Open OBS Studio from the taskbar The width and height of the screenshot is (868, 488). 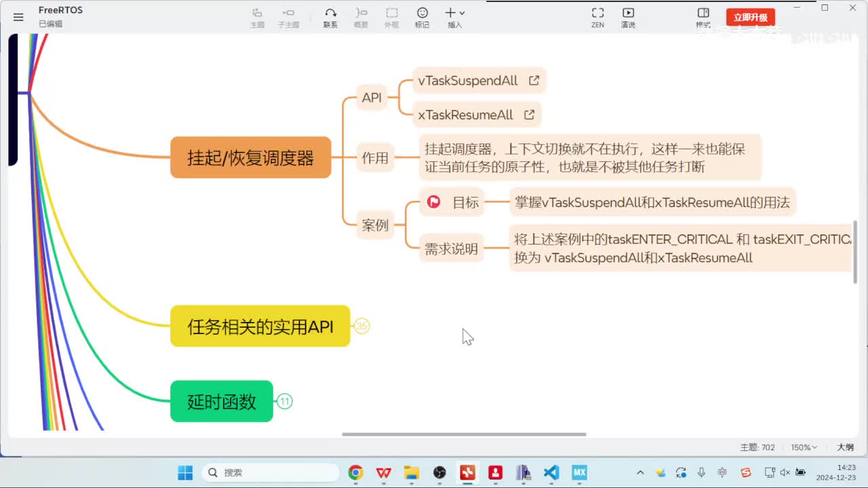pyautogui.click(x=439, y=472)
